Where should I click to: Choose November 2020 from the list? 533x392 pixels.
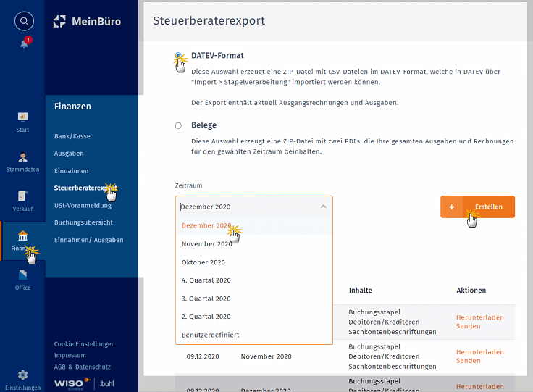[254, 244]
